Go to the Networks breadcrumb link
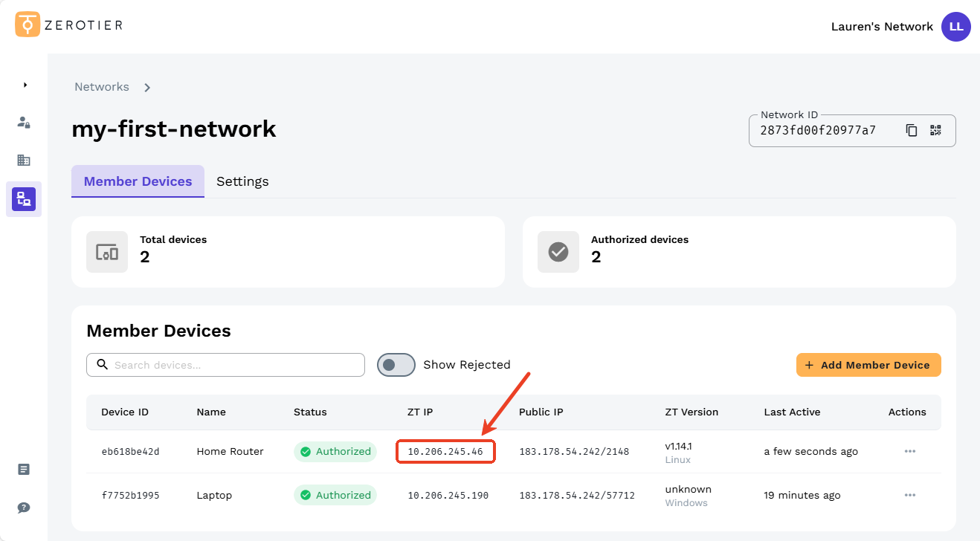This screenshot has width=980, height=541. tap(102, 87)
